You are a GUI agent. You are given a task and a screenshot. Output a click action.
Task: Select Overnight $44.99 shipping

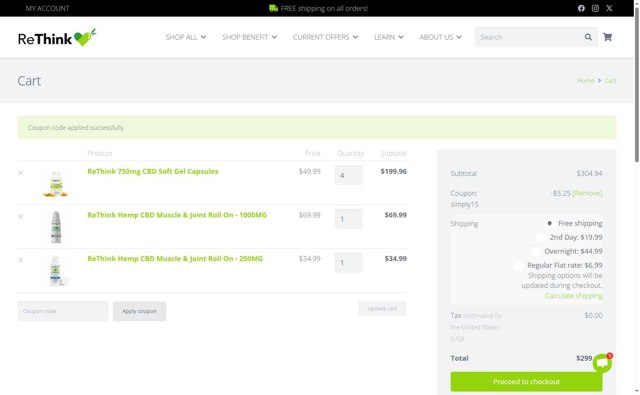535,251
